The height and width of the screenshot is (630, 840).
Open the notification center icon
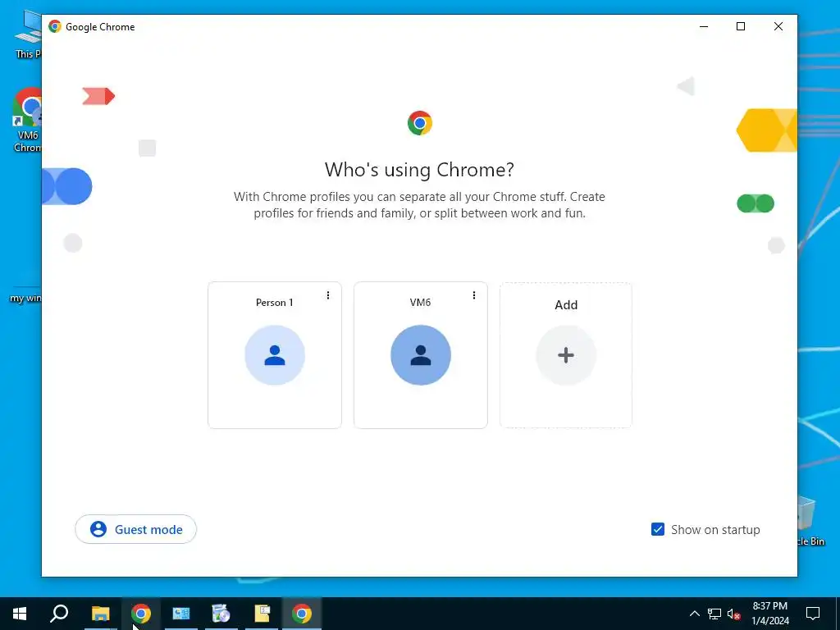click(x=813, y=614)
